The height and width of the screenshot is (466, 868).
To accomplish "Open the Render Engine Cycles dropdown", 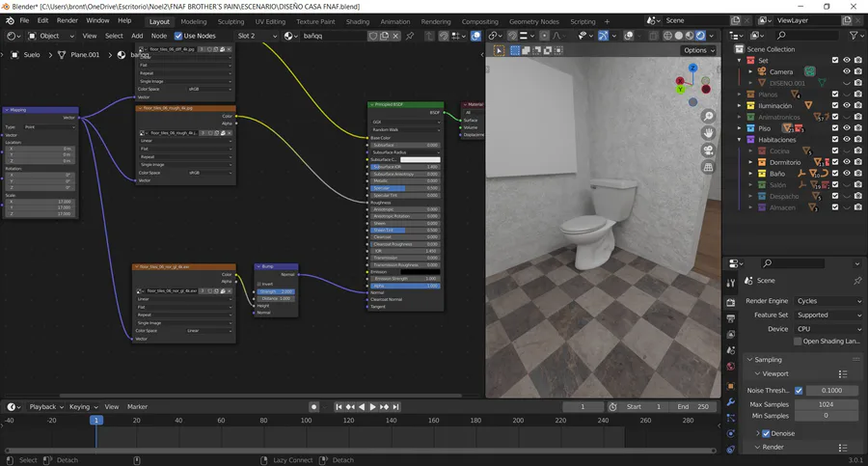I will pos(828,301).
